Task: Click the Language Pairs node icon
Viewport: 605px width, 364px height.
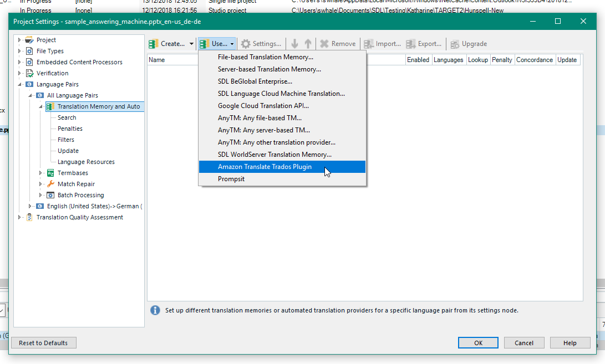Action: [x=29, y=84]
